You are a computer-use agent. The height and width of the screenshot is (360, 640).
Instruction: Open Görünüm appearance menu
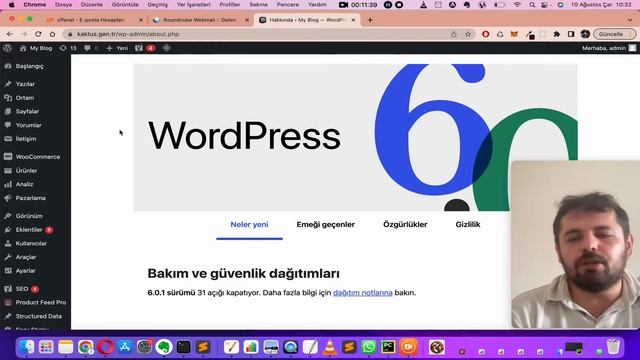pos(29,216)
